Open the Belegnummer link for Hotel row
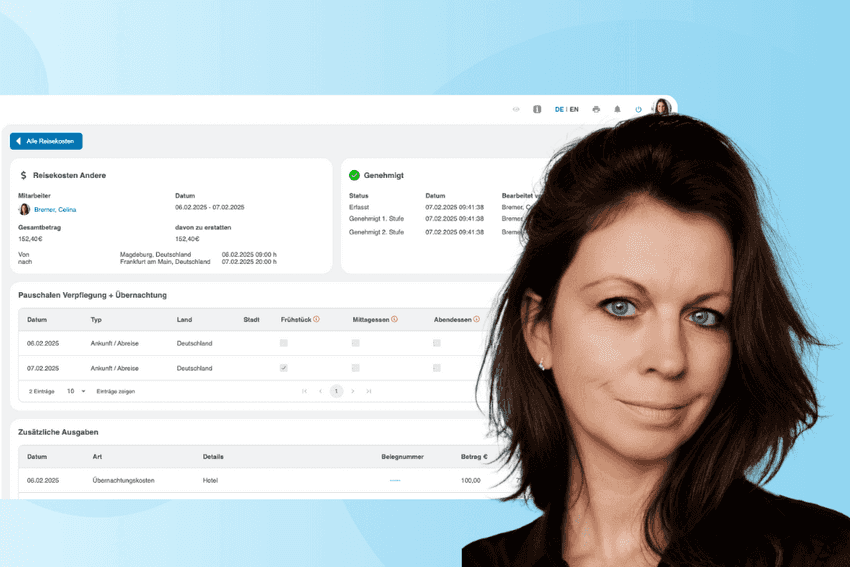Screen dimensions: 850x567 [x=395, y=480]
